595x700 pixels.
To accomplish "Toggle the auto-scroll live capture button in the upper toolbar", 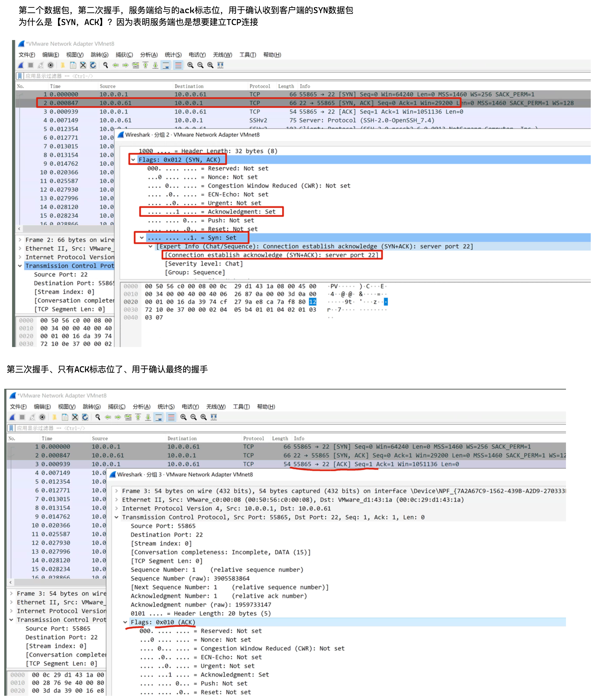I will (x=166, y=65).
